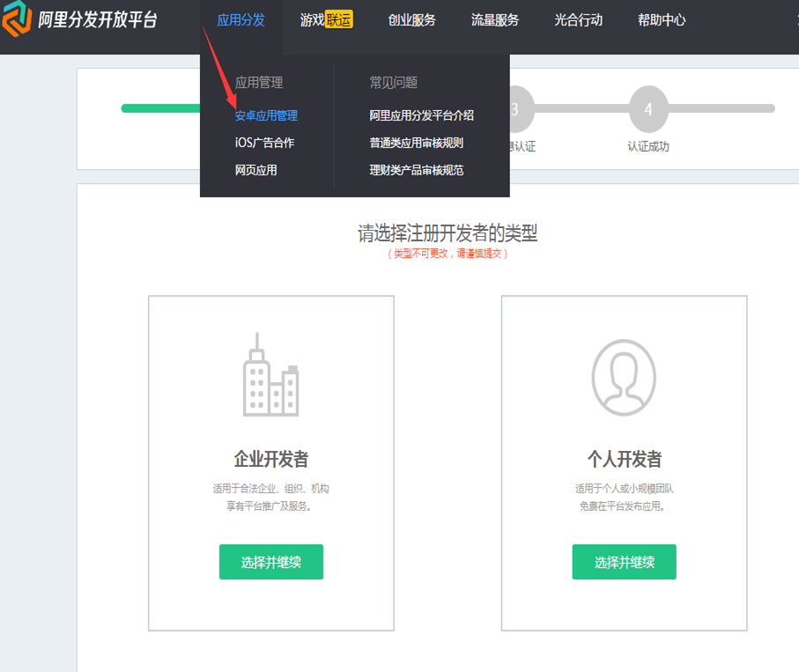This screenshot has height=672, width=799.
Task: Open 阿里应用分发平台介绍 FAQ link
Action: pyautogui.click(x=421, y=115)
